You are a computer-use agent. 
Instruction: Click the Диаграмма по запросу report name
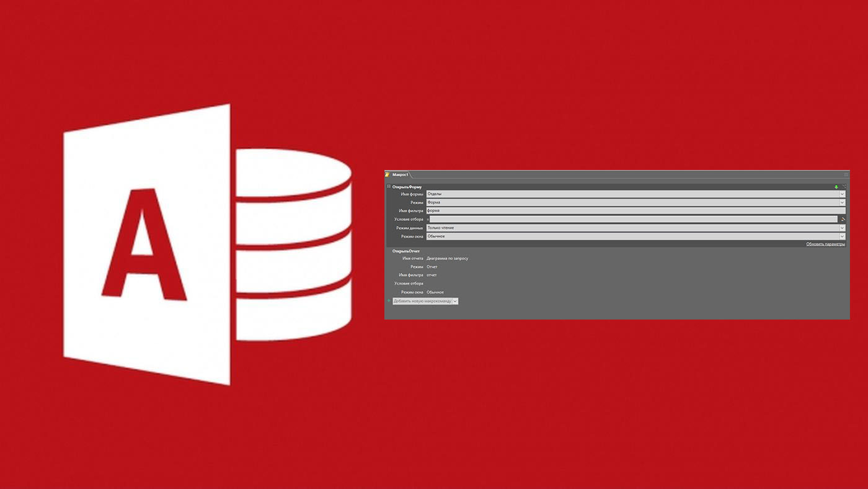447,258
